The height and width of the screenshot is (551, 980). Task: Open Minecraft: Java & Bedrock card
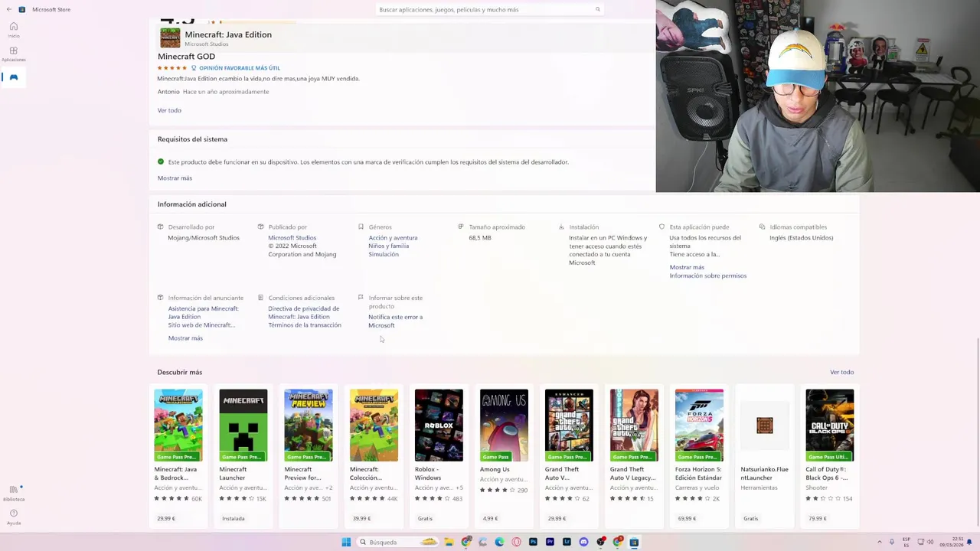point(178,457)
